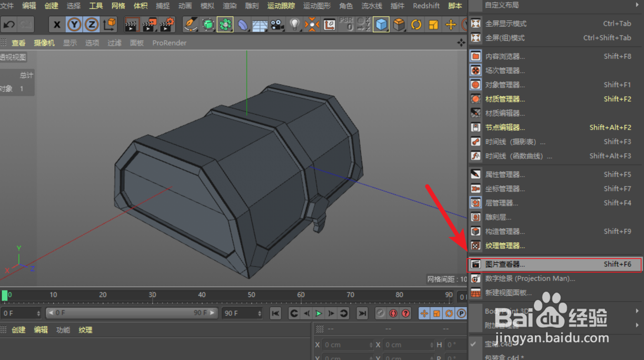Click the undo arrow icon

tap(9, 25)
